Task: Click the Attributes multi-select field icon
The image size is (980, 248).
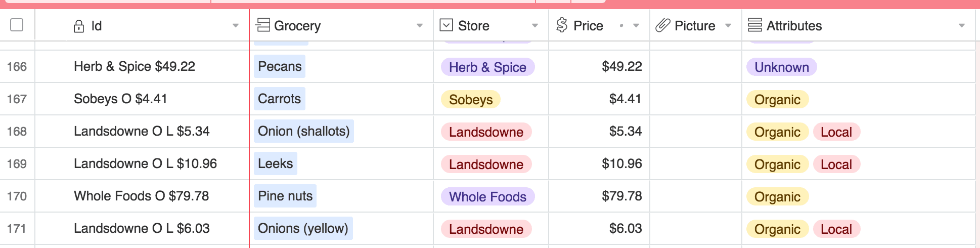Action: pyautogui.click(x=754, y=25)
